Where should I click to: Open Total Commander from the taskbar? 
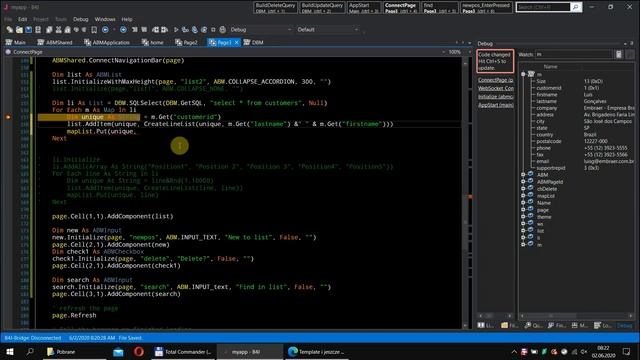click(183, 352)
